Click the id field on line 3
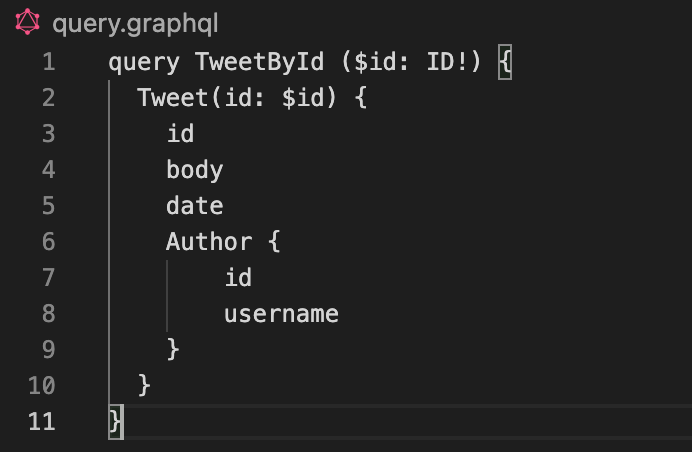 [180, 134]
